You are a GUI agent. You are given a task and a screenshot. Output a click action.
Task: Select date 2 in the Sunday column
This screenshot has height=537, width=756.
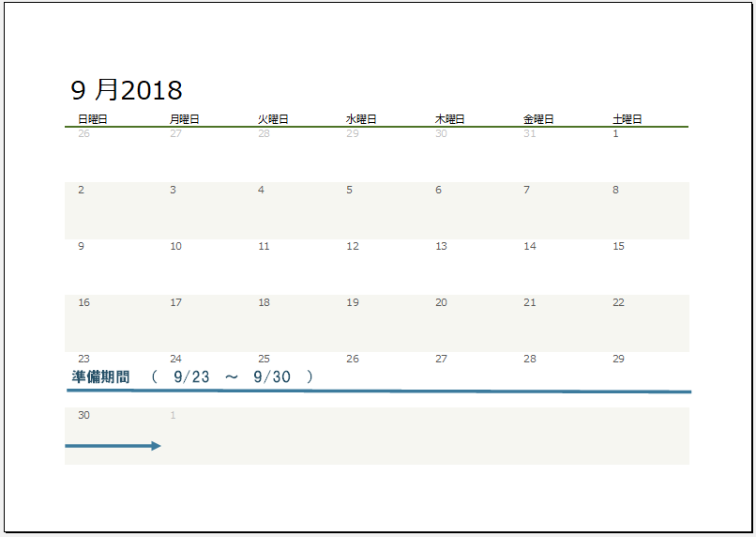tap(81, 190)
